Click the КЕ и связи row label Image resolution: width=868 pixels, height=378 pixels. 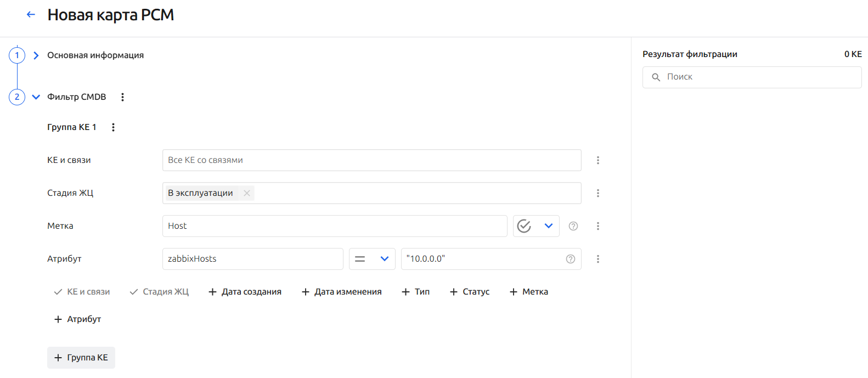click(69, 160)
